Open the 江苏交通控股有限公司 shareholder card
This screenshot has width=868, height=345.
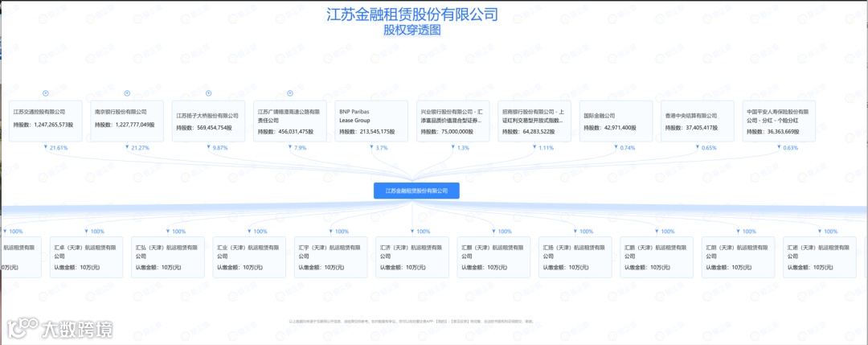(x=45, y=121)
